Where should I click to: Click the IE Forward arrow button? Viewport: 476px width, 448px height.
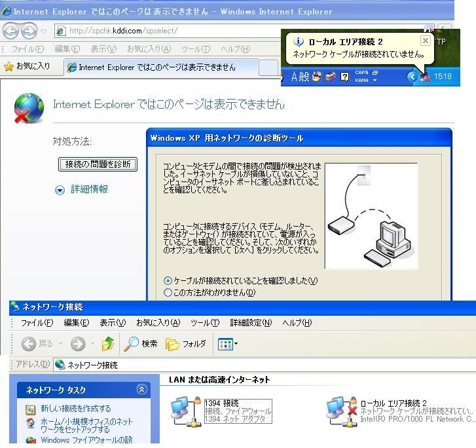(x=29, y=31)
